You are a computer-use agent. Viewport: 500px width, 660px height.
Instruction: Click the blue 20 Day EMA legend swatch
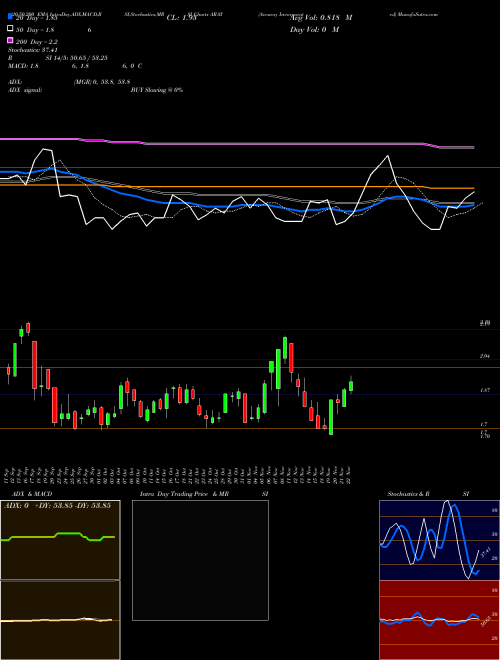tap(10, 17)
